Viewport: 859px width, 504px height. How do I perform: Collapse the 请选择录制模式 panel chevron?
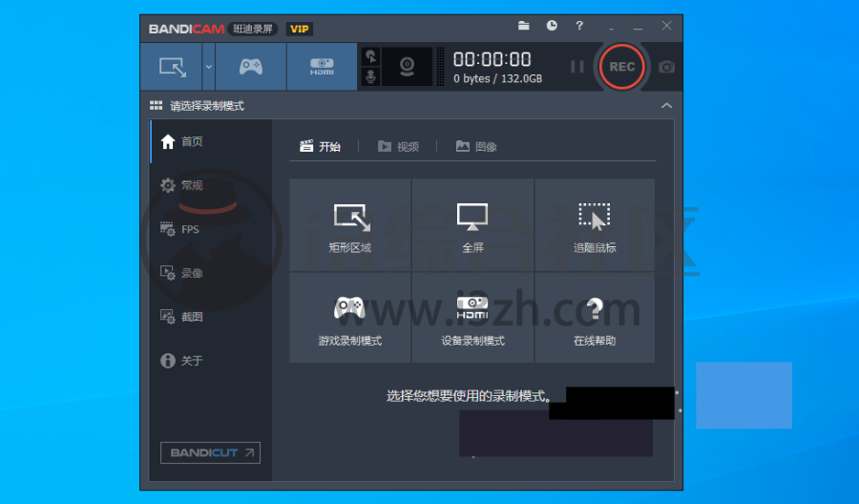[x=666, y=106]
